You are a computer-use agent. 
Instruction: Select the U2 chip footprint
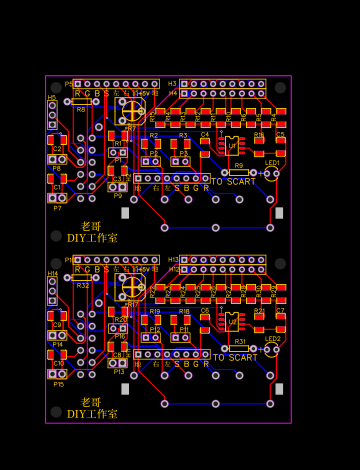click(232, 322)
